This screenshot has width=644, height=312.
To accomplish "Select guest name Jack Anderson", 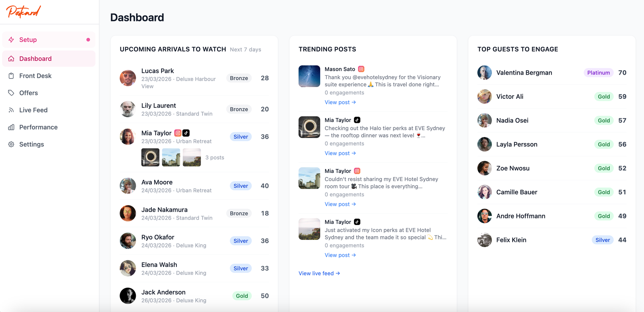I will pos(164,292).
